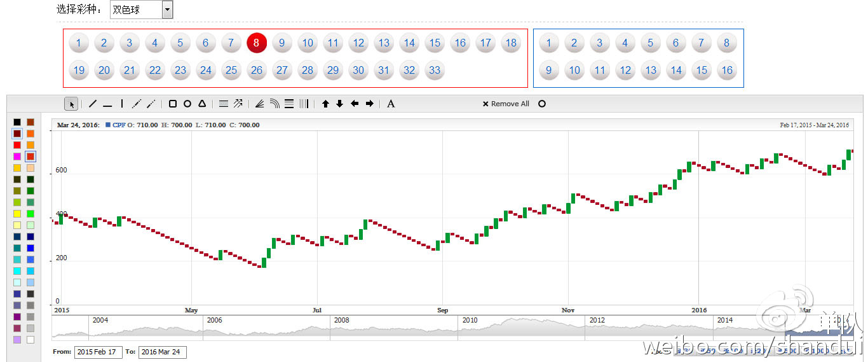The width and height of the screenshot is (868, 362).
Task: Choose the rectangle shape drawing tool
Action: 172,104
